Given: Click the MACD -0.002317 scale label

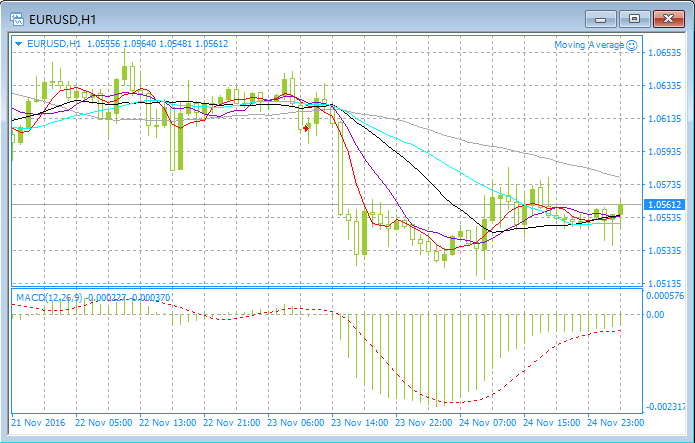Looking at the screenshot, I should (x=665, y=407).
